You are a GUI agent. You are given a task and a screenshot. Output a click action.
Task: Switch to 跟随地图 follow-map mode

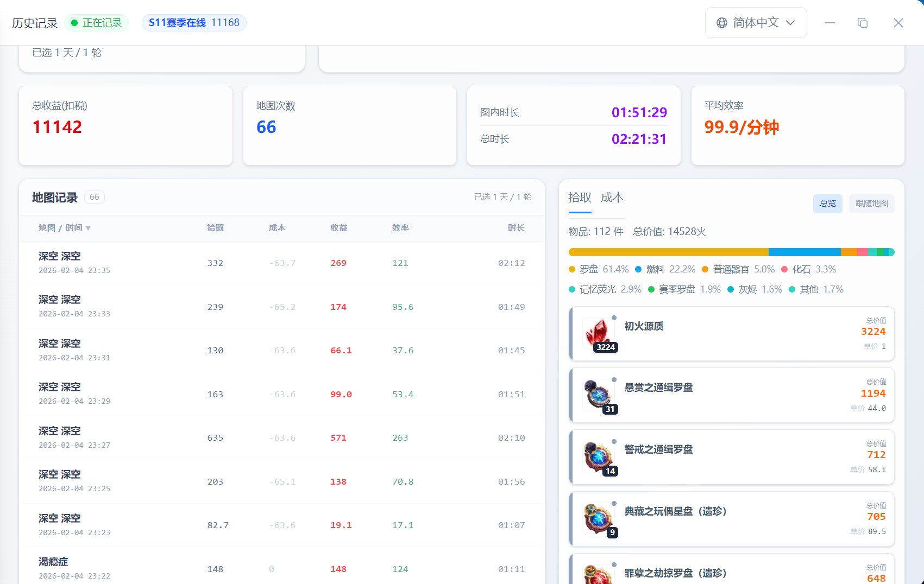(871, 204)
